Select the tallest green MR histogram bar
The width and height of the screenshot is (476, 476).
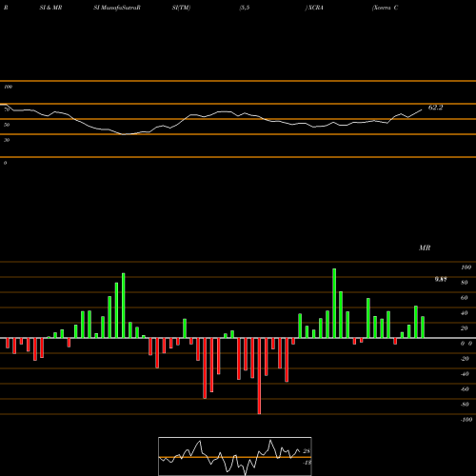(334, 304)
